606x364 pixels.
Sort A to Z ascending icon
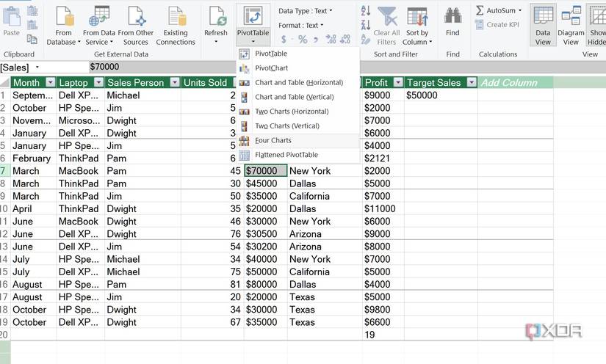pos(366,11)
